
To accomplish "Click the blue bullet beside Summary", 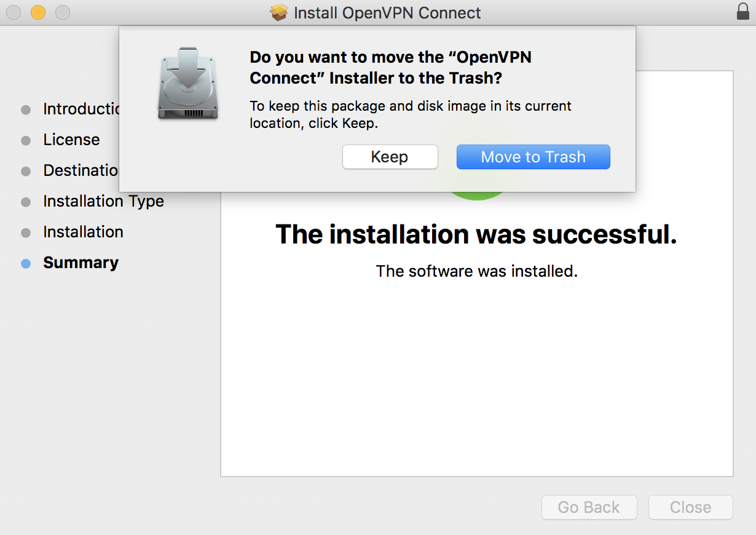I will pyautogui.click(x=26, y=264).
